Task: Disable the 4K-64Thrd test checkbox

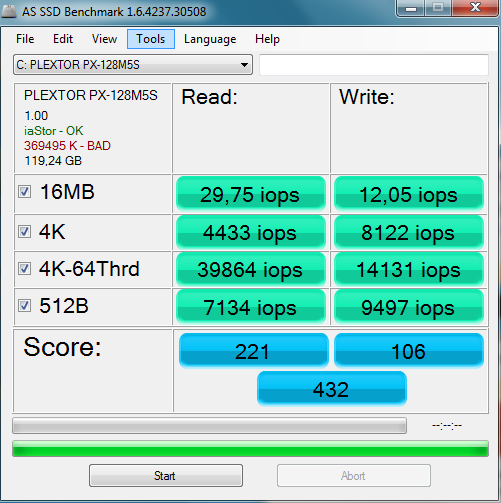Action: click(24, 268)
